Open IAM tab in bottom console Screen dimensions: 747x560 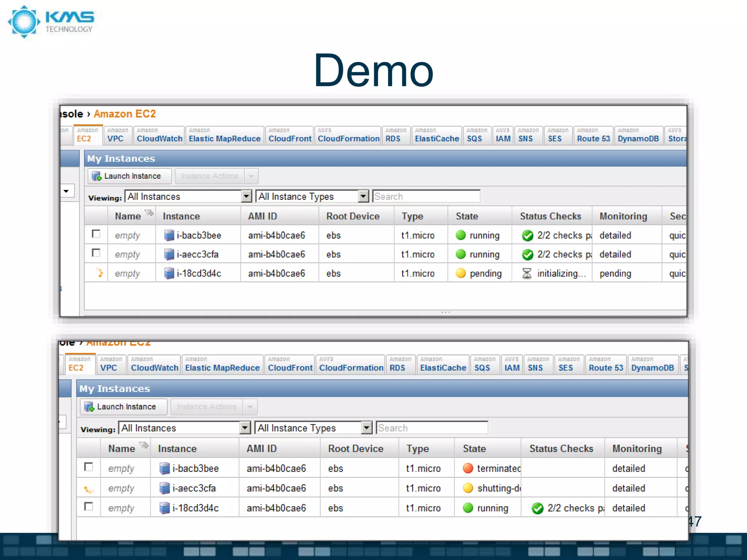pyautogui.click(x=512, y=364)
